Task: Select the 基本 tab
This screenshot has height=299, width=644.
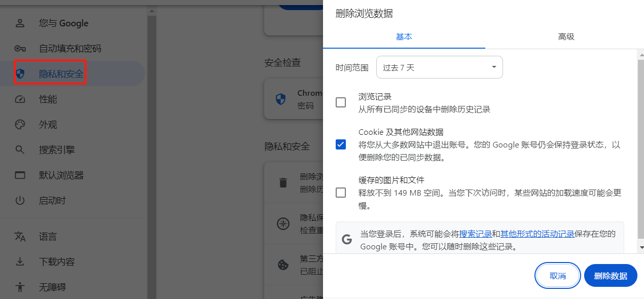Action: [x=403, y=36]
